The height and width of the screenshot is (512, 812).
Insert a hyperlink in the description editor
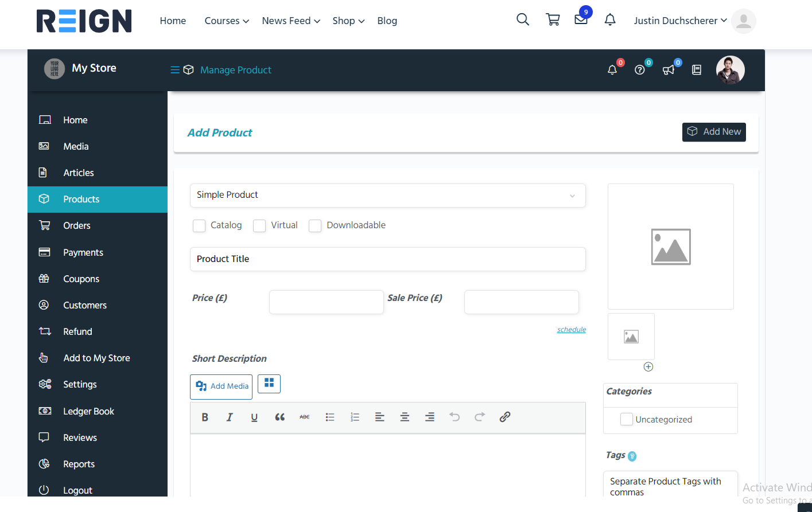[505, 417]
